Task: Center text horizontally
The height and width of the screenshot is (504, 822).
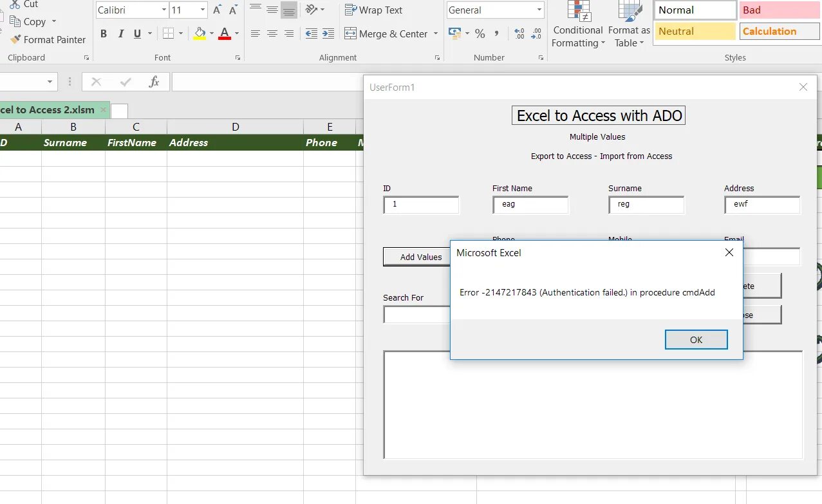Action: 272,33
